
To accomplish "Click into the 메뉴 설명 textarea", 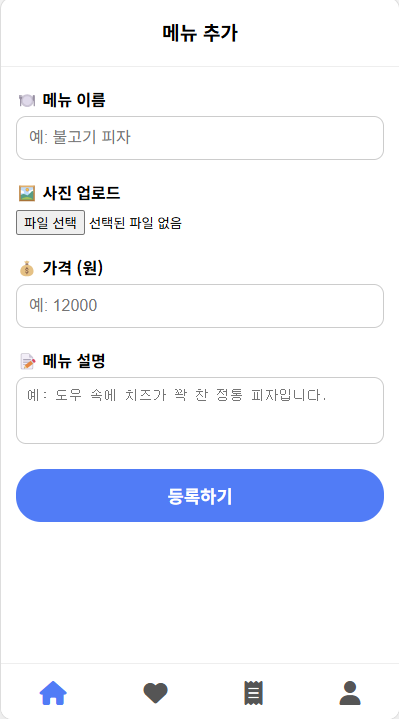I will click(x=200, y=410).
